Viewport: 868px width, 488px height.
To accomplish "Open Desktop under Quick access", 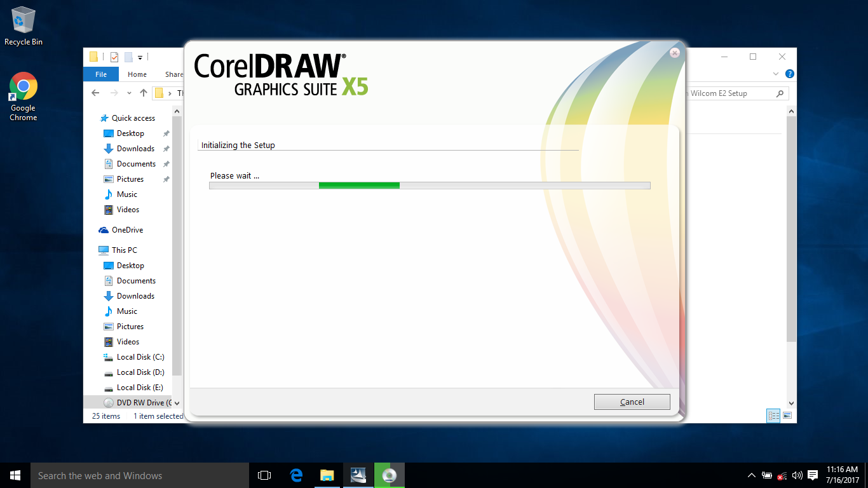I will pyautogui.click(x=130, y=133).
